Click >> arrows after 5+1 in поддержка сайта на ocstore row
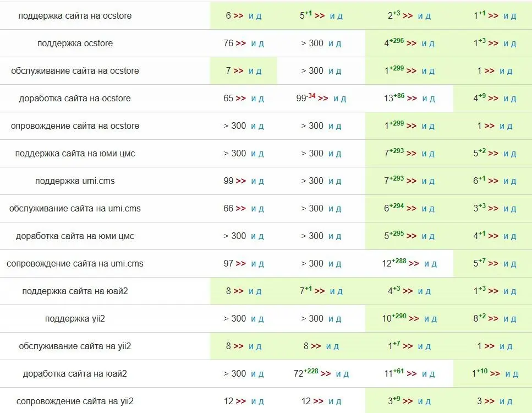 point(320,16)
